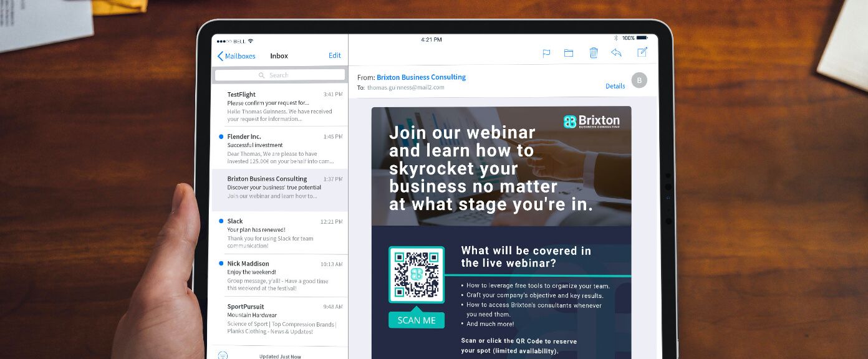Click the "From:" label in the email header
The image size is (868, 359).
point(366,78)
